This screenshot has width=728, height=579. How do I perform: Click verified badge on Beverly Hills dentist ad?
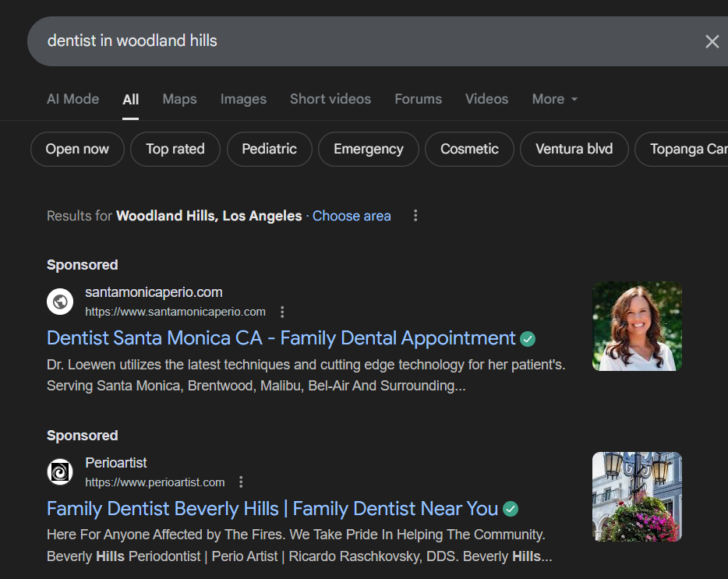point(511,510)
